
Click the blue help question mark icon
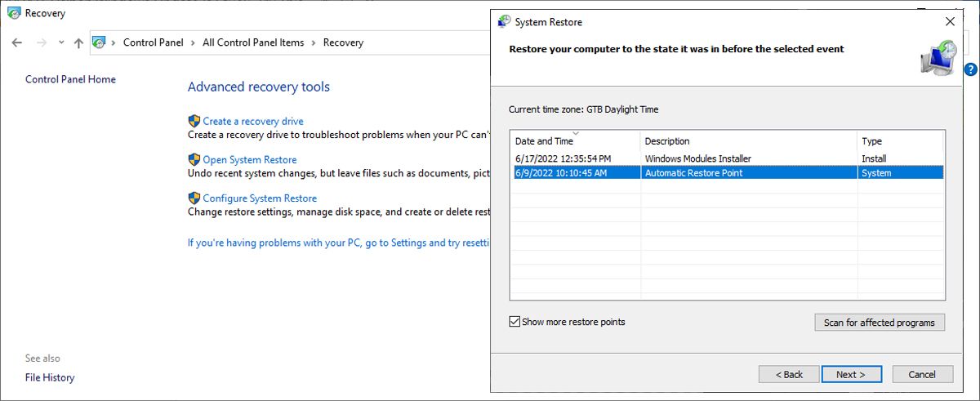point(970,69)
